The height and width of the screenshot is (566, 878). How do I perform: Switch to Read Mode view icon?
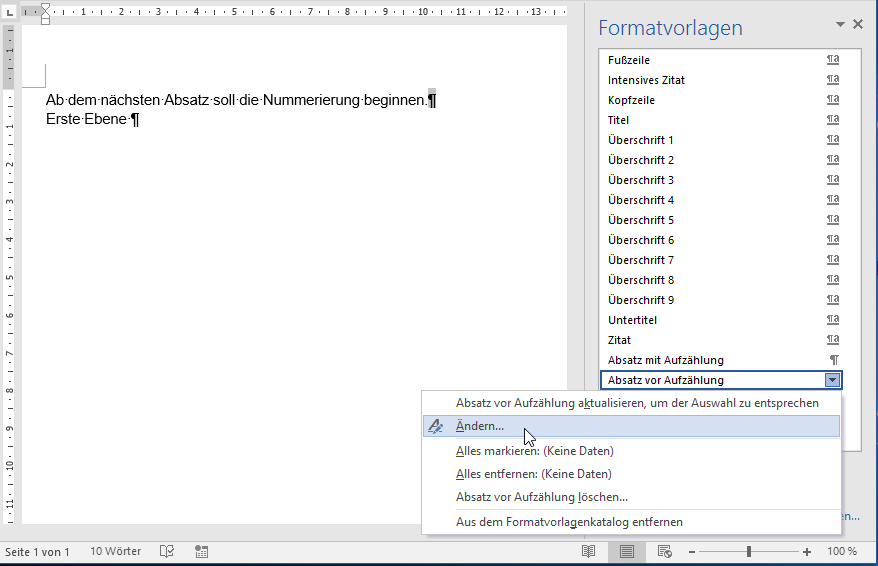(589, 551)
